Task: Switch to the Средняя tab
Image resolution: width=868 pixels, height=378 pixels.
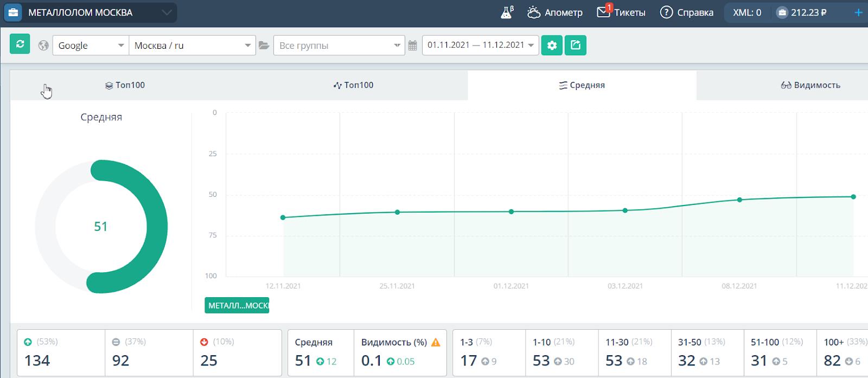Action: point(582,85)
